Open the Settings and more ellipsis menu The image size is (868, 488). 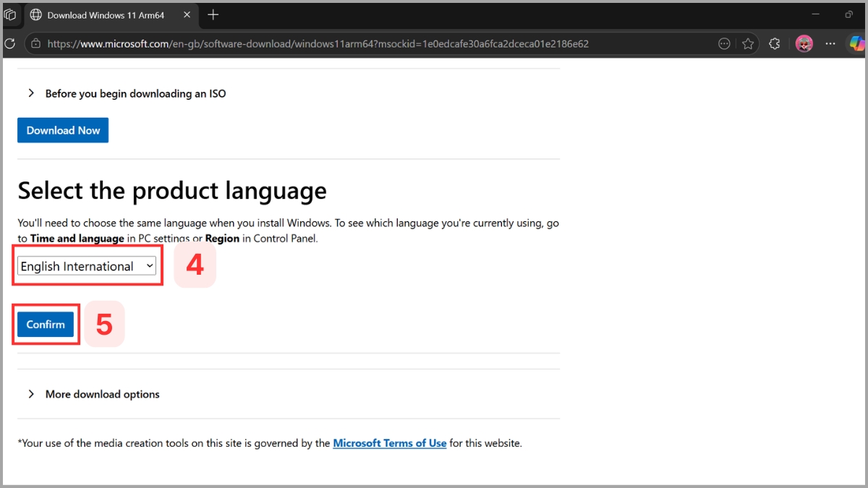click(830, 43)
